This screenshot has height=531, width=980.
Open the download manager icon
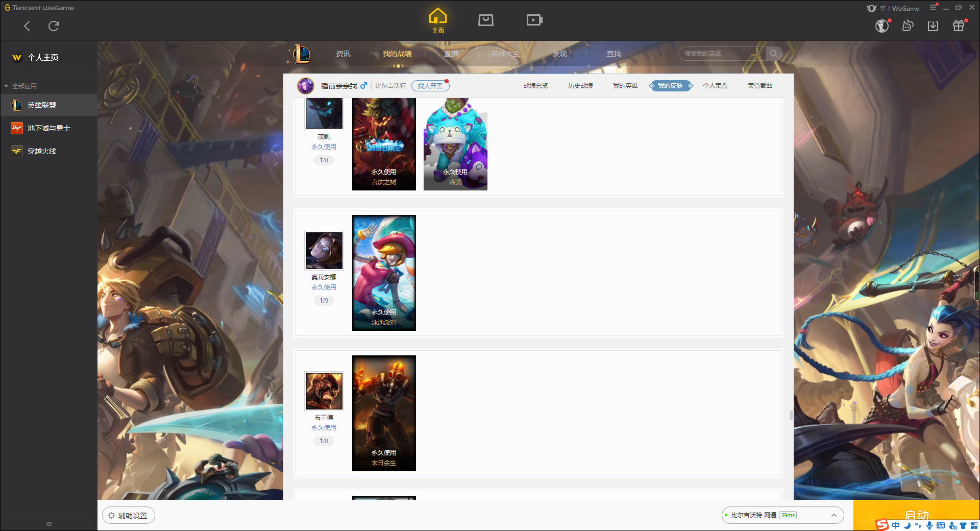933,26
